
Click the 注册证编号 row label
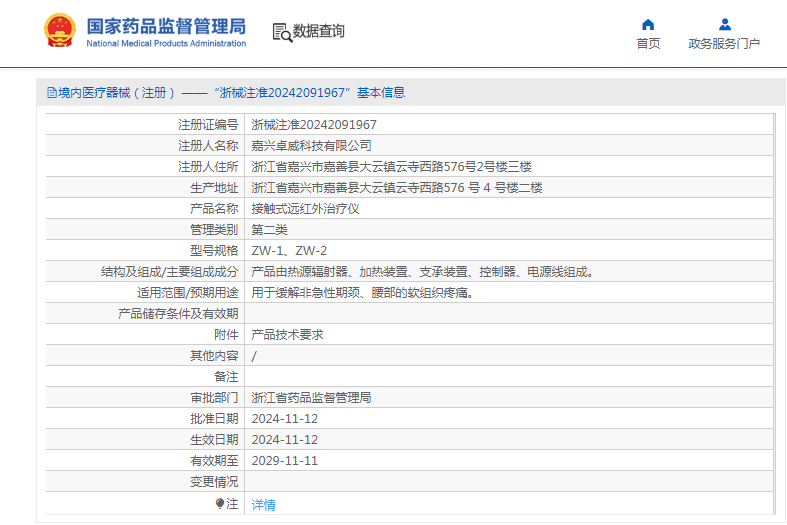[x=208, y=124]
